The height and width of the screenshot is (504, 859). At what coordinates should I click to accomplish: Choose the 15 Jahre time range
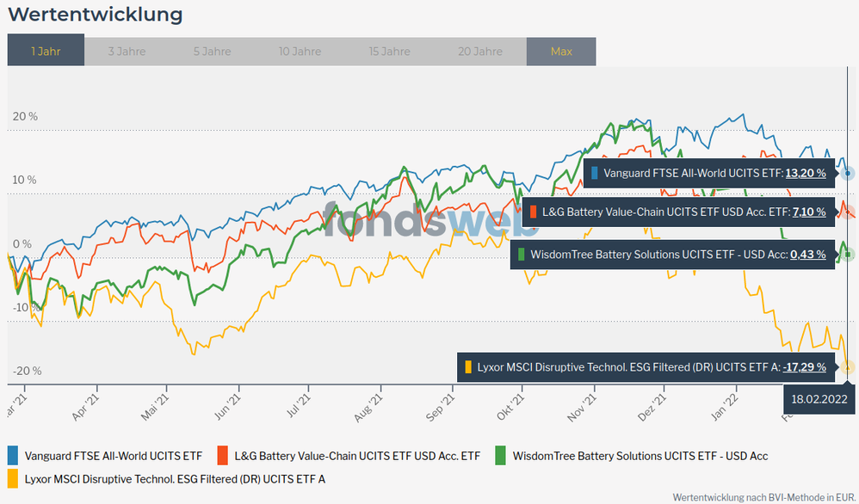(x=389, y=52)
